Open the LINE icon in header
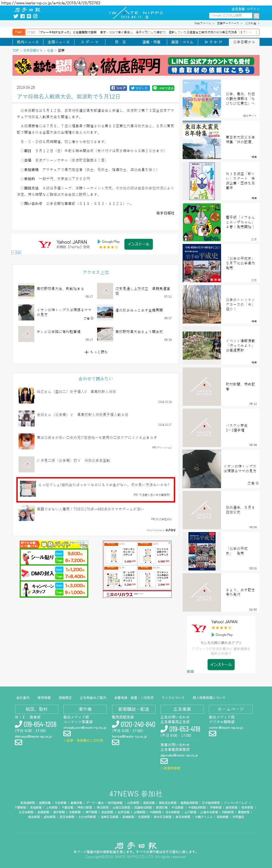Viewport: 272px width, 868px height. [x=29, y=16]
